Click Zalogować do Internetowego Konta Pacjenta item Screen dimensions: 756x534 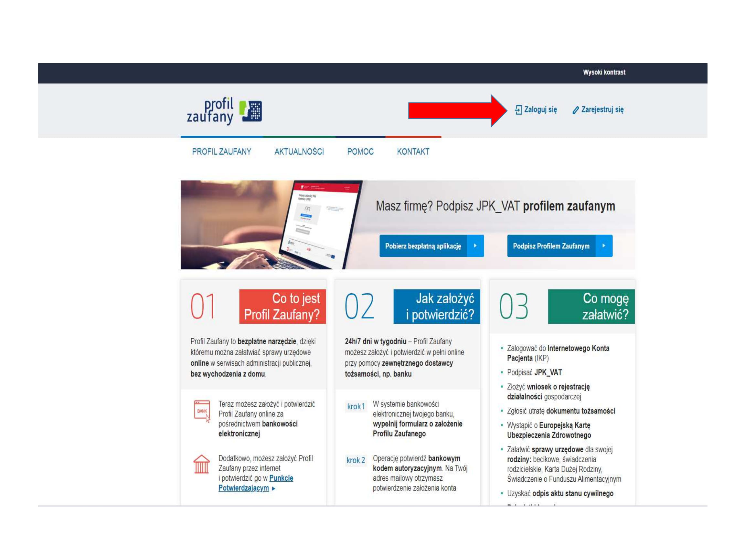tap(559, 353)
